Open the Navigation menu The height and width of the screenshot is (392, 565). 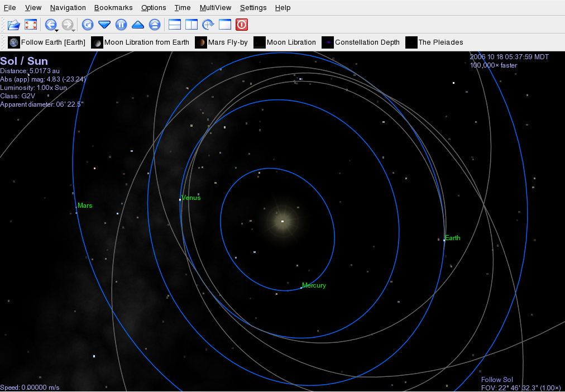tap(68, 8)
